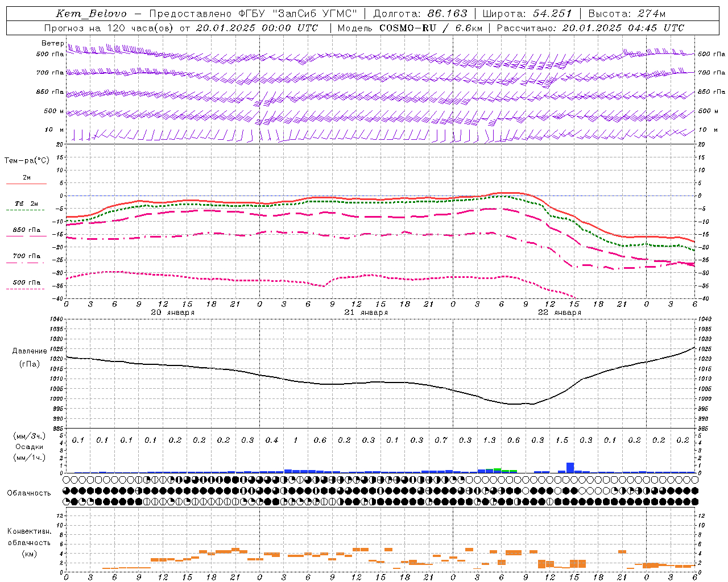Screen dimensions: 728x582
Task: Click the '20 января' date label
Action: (172, 313)
